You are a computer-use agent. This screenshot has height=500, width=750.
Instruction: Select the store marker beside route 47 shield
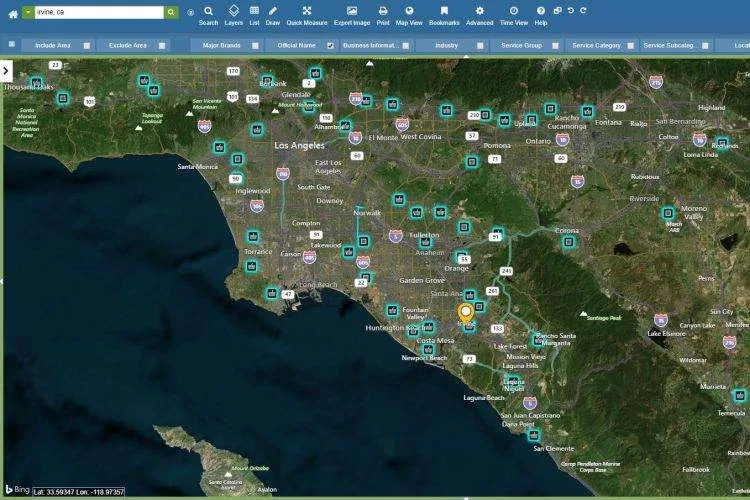point(272,293)
